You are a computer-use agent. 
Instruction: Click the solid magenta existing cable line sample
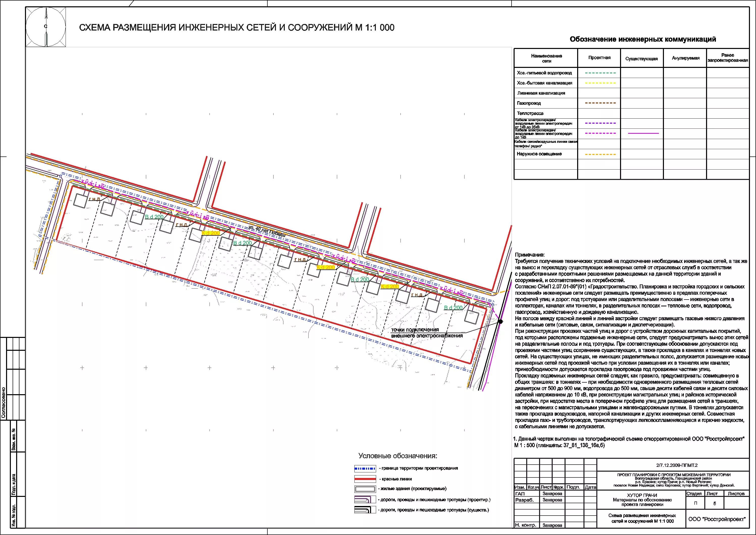(643, 133)
